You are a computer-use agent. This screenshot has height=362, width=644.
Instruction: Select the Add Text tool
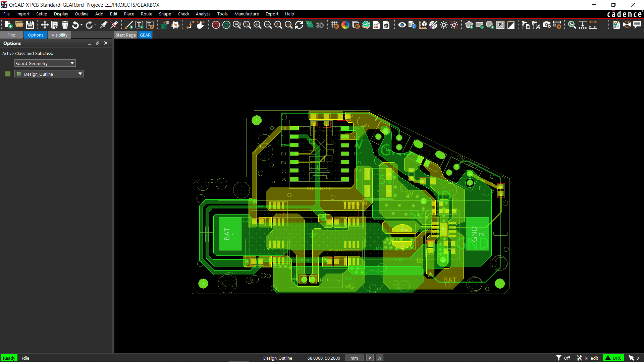[139, 25]
